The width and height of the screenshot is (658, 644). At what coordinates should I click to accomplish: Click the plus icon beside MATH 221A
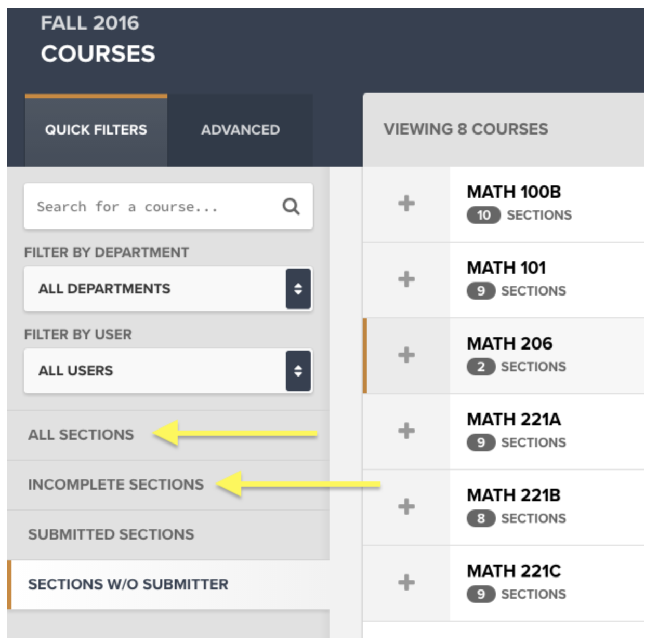click(406, 431)
